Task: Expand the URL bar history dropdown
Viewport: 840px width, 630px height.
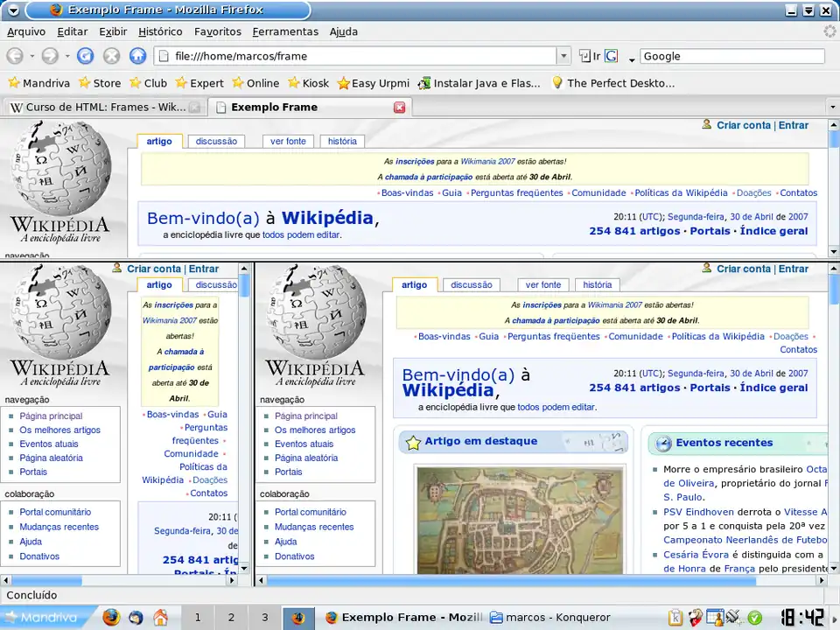Action: pos(563,56)
